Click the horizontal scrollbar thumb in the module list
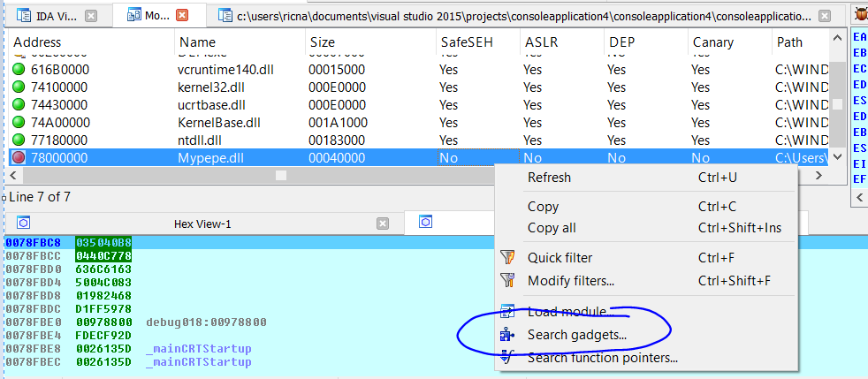Screen dimensions: 868x379 pos(281,176)
